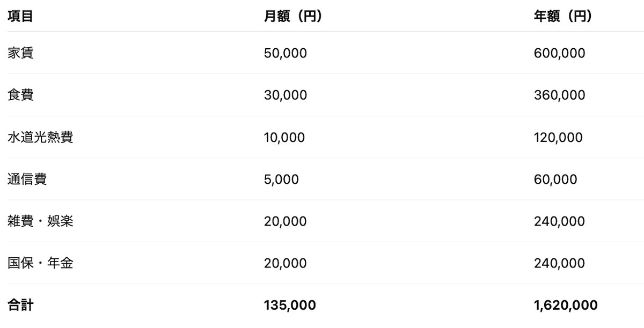Viewport: 644px width, 328px height.
Task: Select the 食費 row label
Action: pos(20,95)
